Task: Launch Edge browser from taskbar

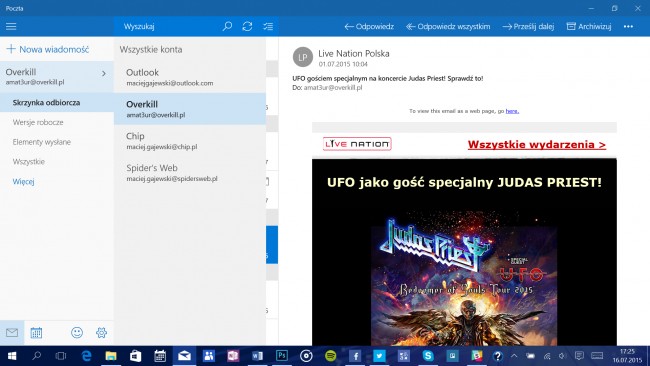Action: pyautogui.click(x=86, y=356)
